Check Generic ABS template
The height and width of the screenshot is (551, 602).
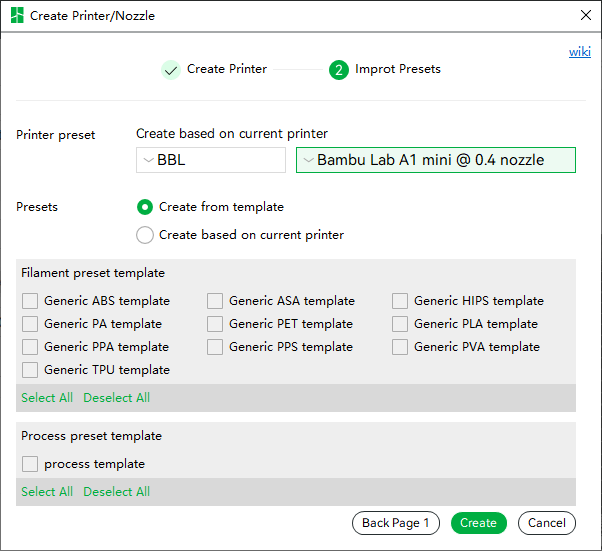[30, 301]
